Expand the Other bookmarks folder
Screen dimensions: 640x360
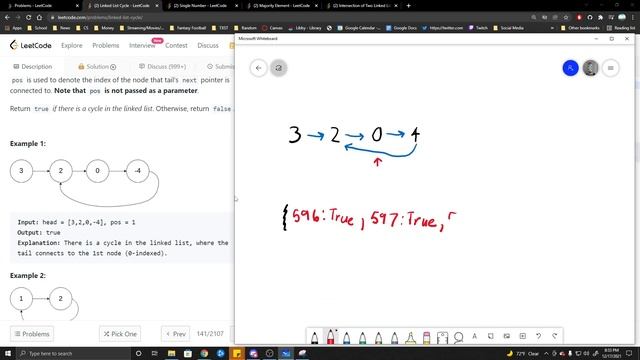pyautogui.click(x=580, y=28)
